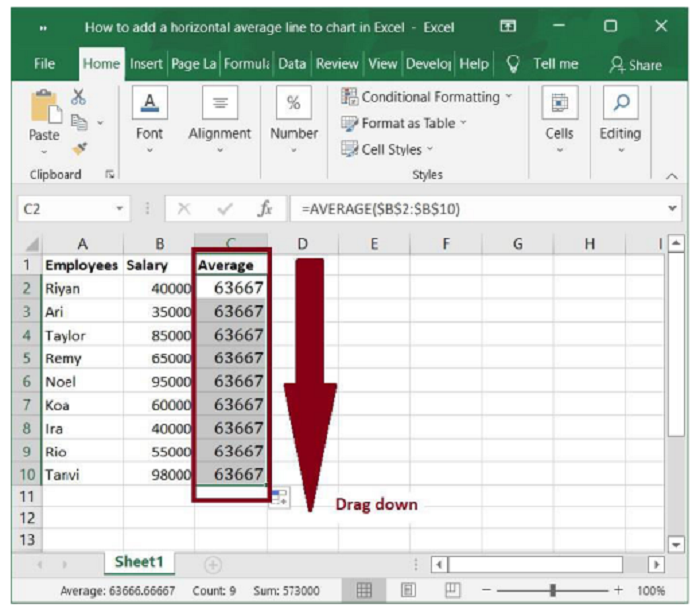Switch to the Formulas tab
The image size is (700, 612).
pyautogui.click(x=246, y=64)
